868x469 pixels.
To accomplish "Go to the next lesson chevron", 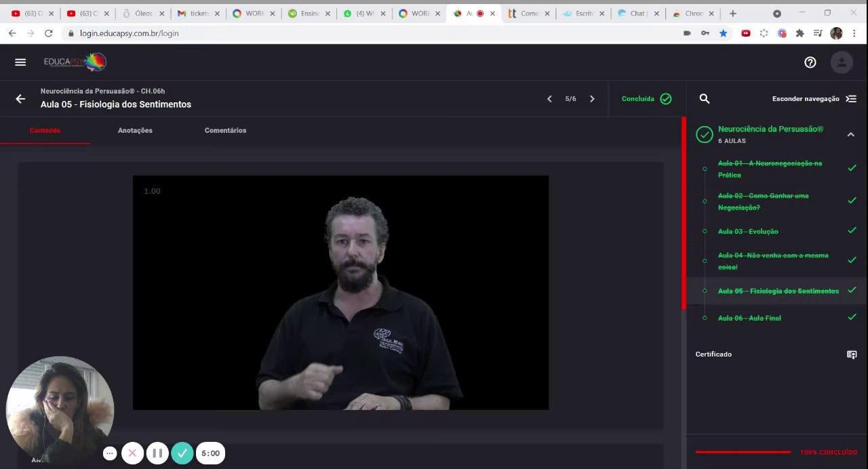I will tap(592, 99).
